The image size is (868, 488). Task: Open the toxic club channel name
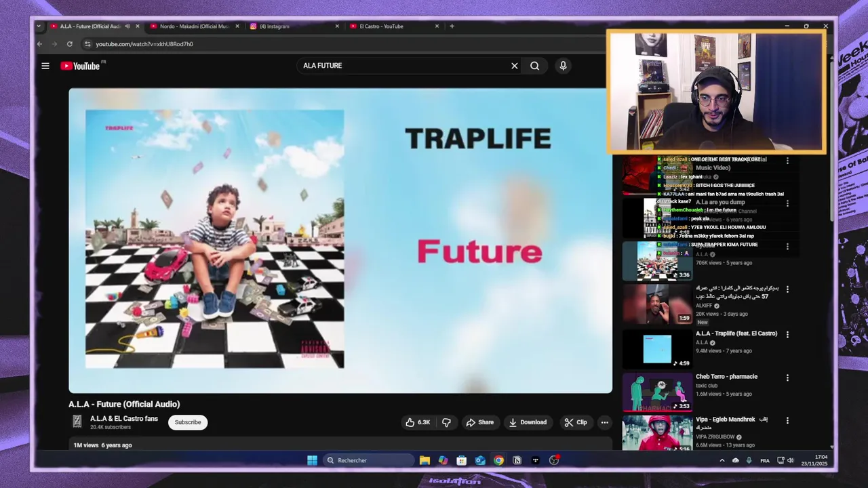click(707, 386)
